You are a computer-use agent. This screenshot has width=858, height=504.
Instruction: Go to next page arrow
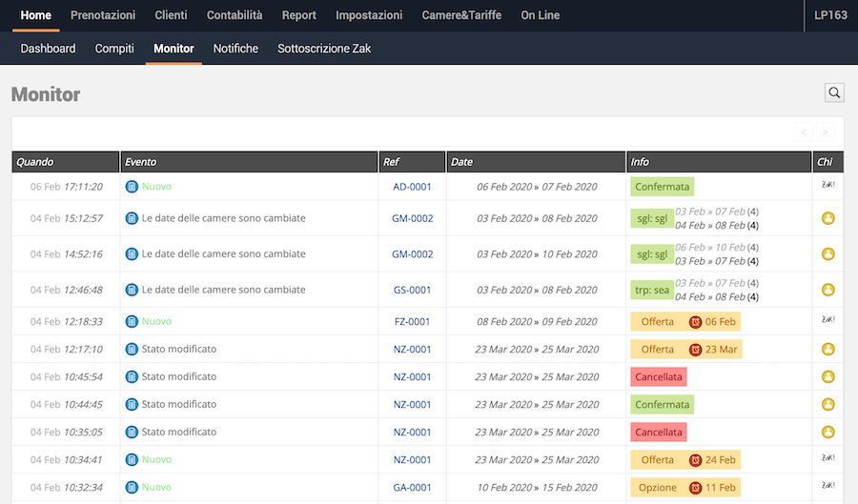click(x=826, y=132)
